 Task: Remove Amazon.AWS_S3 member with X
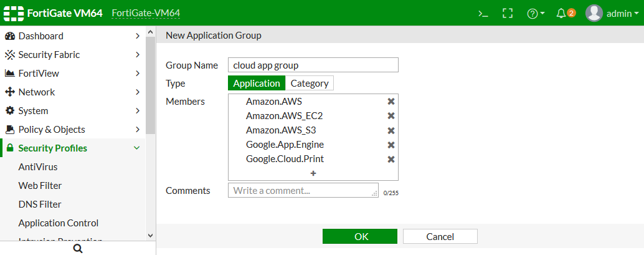click(x=391, y=130)
